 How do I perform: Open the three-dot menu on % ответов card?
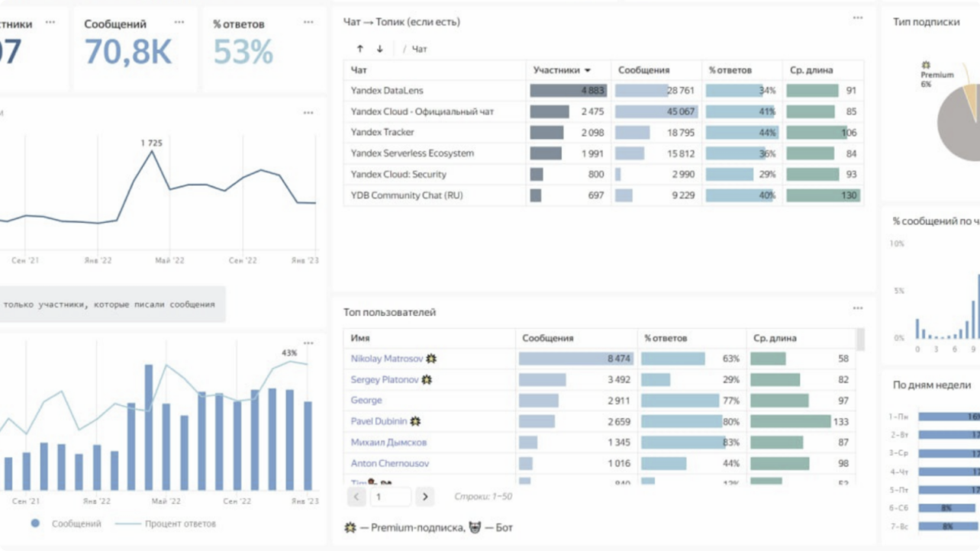click(x=308, y=23)
